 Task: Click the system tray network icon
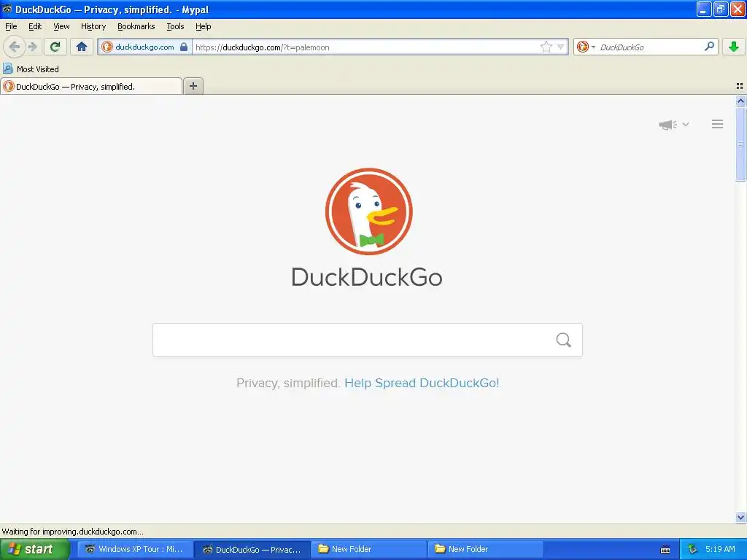tap(692, 549)
